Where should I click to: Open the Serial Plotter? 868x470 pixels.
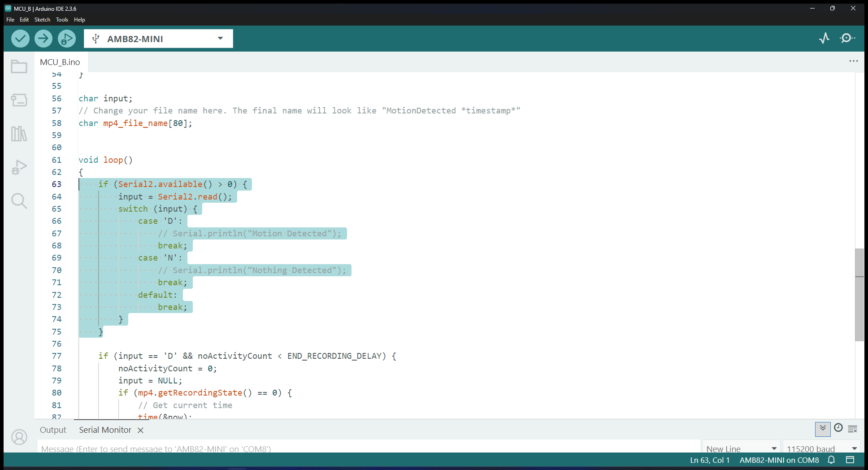pos(824,39)
